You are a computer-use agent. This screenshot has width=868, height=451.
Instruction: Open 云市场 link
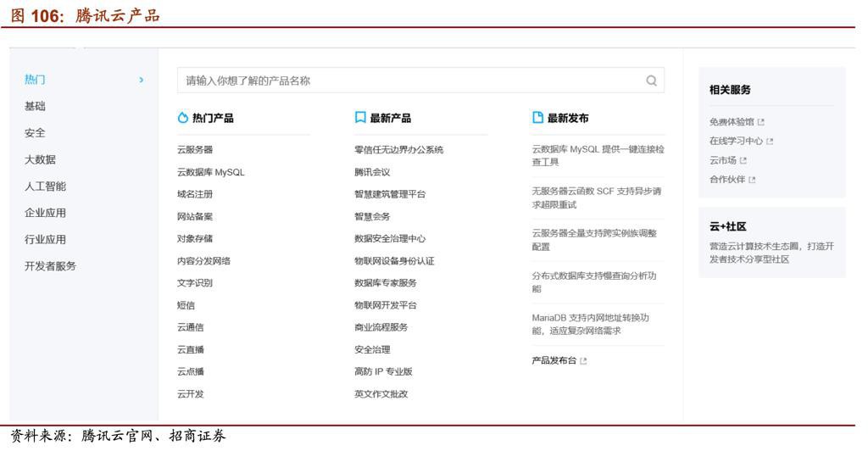[723, 160]
